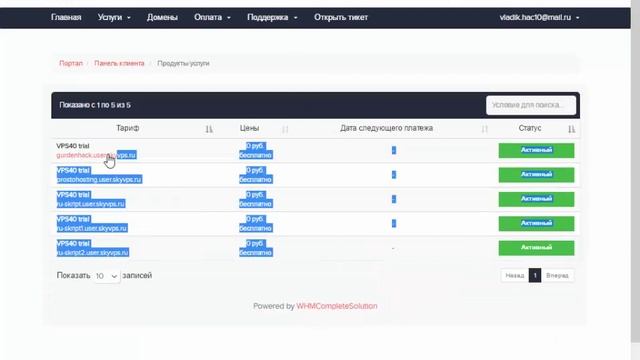Open ru-skript.user.skyvps.ru service row

[x=91, y=204]
